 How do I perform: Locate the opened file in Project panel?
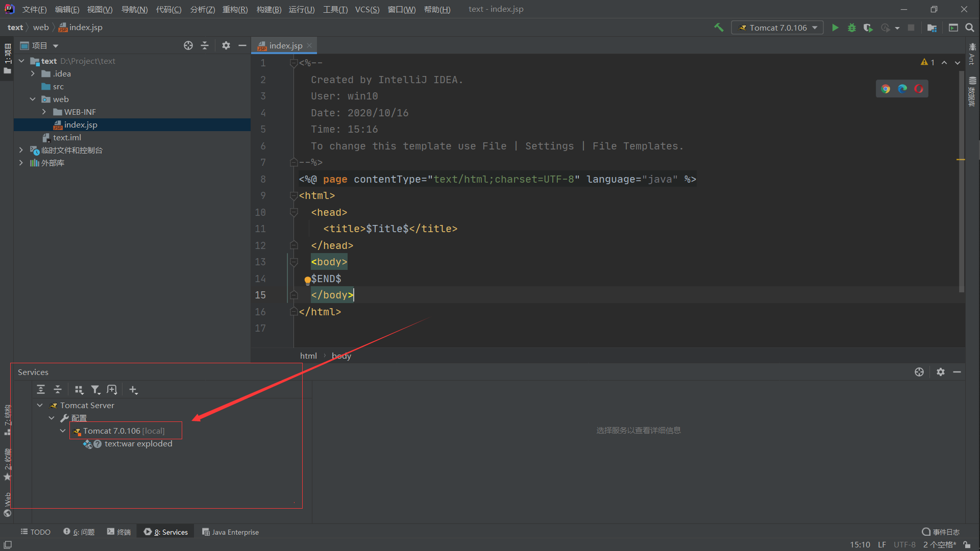pos(188,45)
